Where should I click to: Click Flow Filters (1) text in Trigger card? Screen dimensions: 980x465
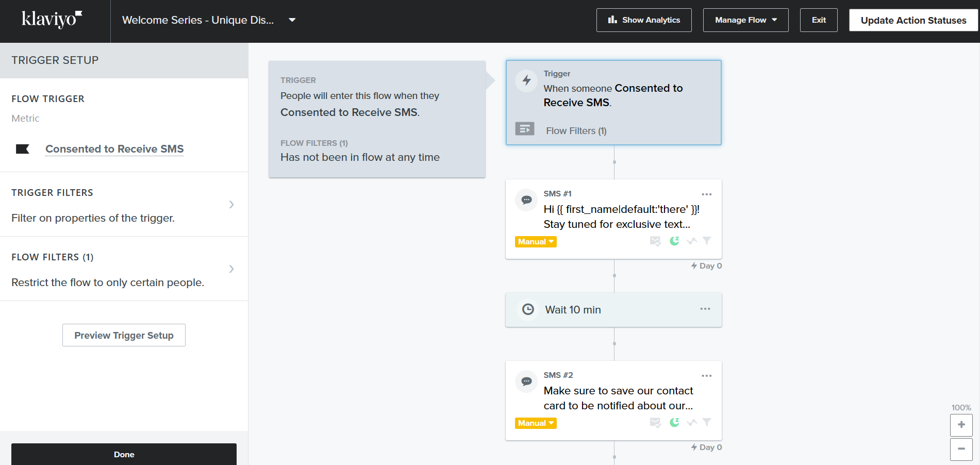[x=576, y=131]
